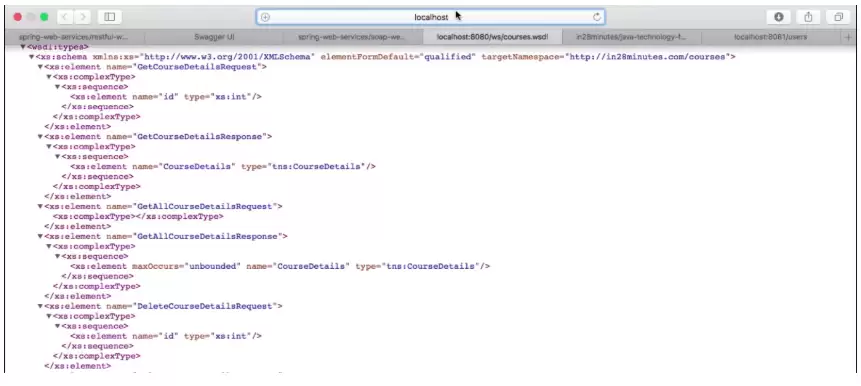Collapse the GetAllCourseDetailsResponse element triangle
The height and width of the screenshot is (386, 861).
(40, 237)
